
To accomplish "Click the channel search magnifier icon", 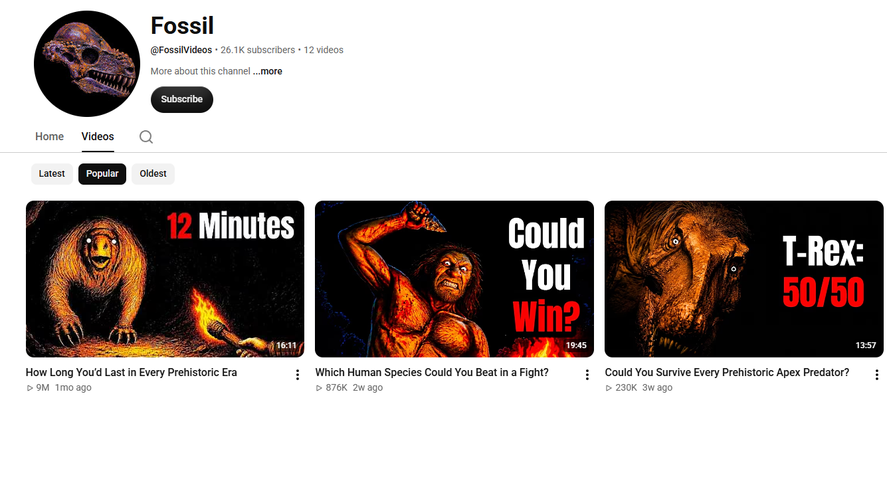I will pos(146,137).
